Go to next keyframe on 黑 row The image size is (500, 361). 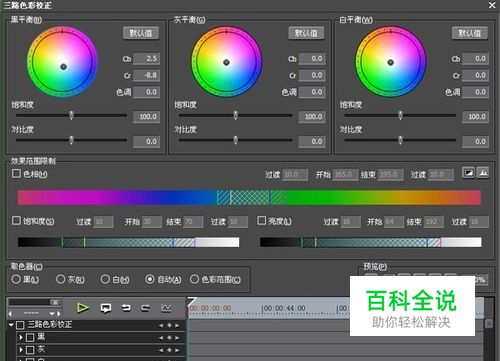tap(177, 338)
